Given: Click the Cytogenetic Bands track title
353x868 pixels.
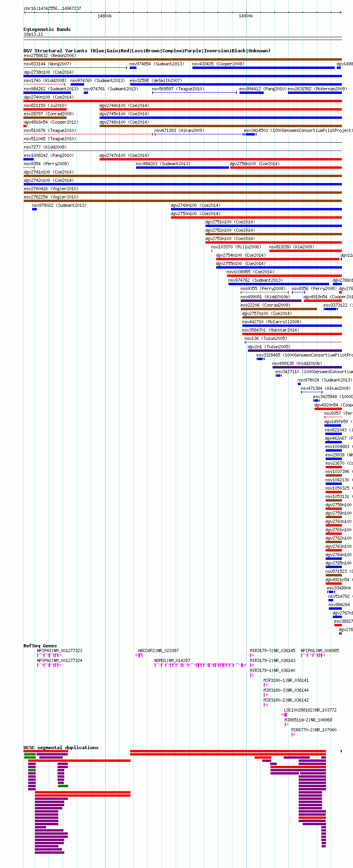Looking at the screenshot, I should [47, 29].
